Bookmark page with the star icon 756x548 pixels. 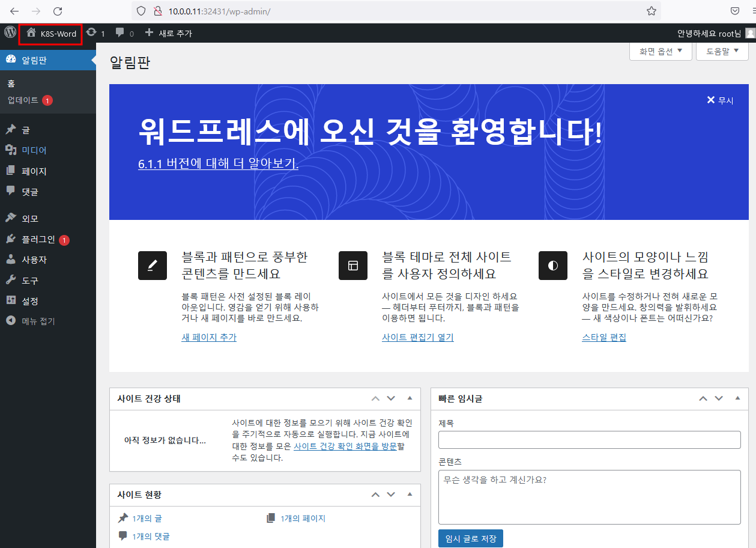pyautogui.click(x=651, y=11)
